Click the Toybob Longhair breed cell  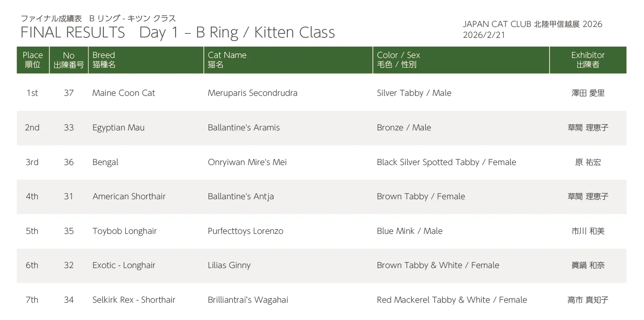(x=124, y=231)
